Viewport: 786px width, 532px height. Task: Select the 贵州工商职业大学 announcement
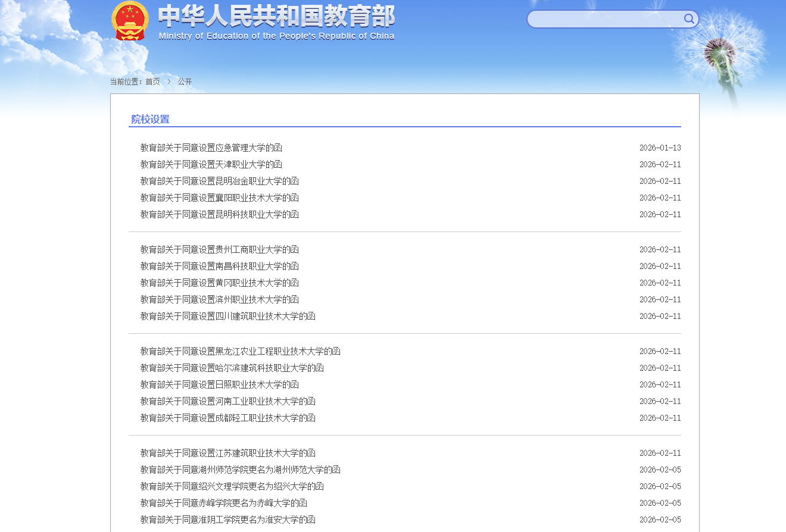(219, 249)
